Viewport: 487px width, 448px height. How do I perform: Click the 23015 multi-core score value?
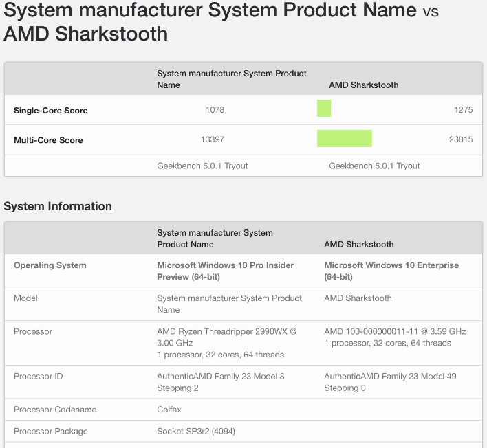point(460,139)
